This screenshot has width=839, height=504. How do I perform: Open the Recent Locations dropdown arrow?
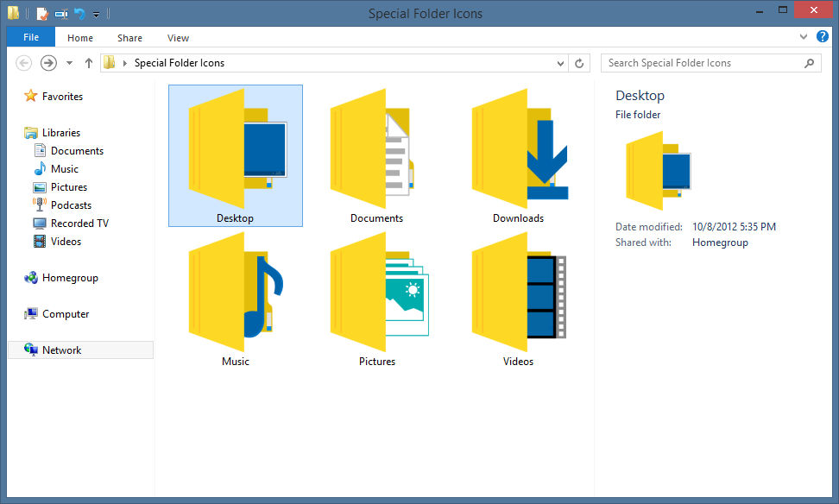click(68, 62)
